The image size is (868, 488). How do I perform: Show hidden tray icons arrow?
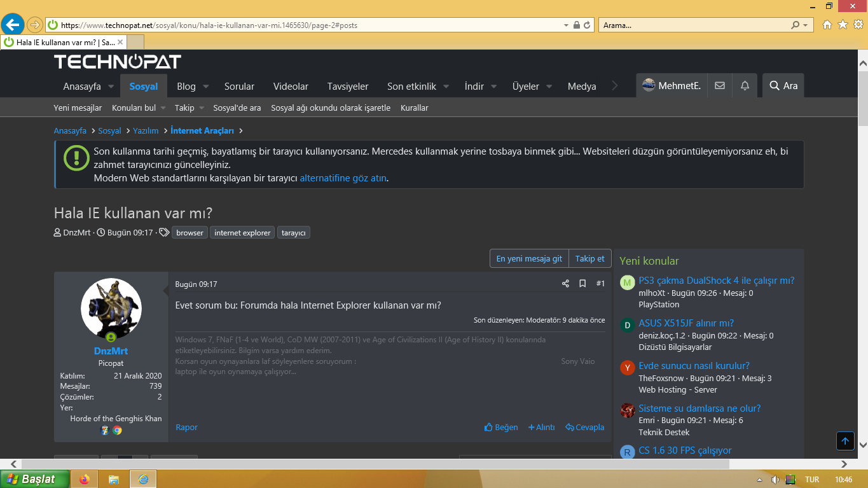pos(759,479)
